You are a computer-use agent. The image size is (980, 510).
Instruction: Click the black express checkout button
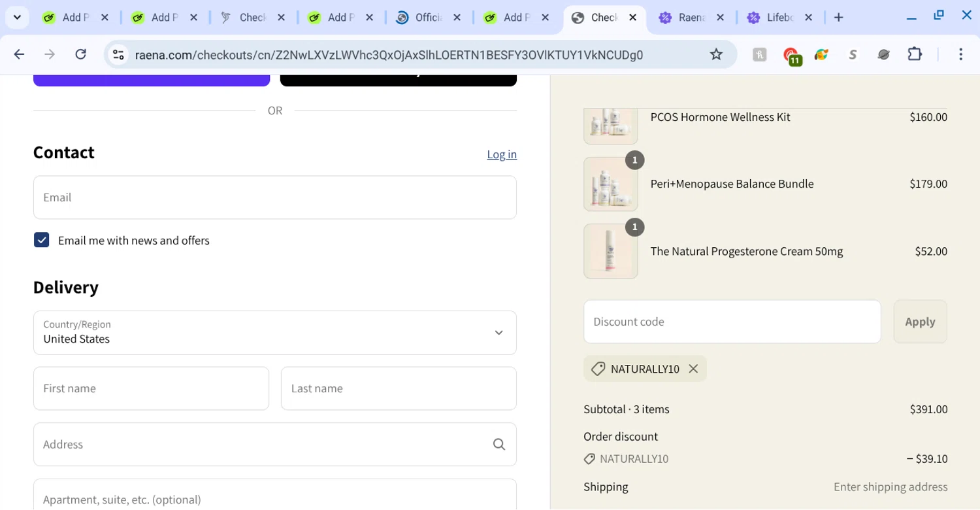[x=399, y=80]
